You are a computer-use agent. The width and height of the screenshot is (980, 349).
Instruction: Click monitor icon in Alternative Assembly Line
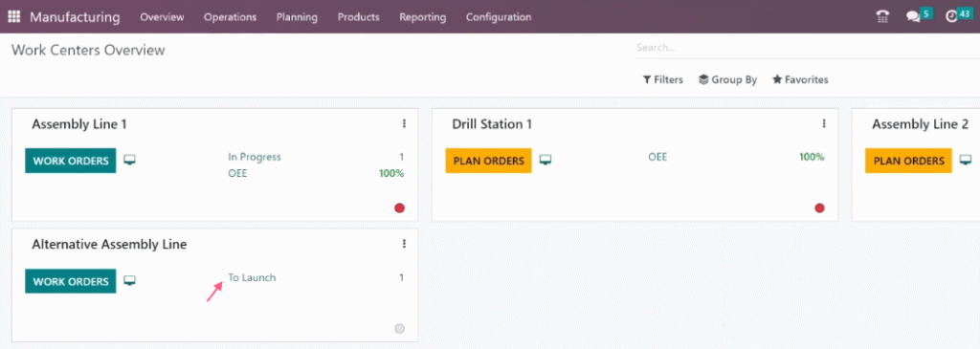[x=130, y=281]
